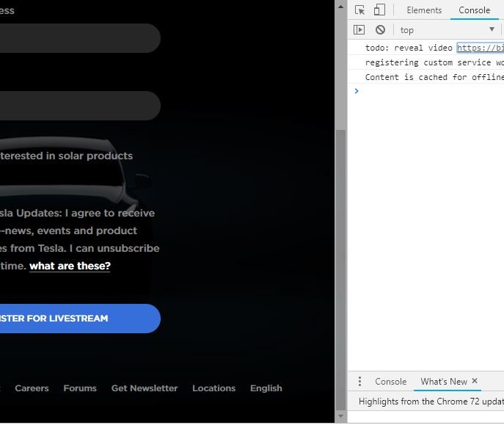Open the DevTools drawer three-dot menu

[x=359, y=381]
